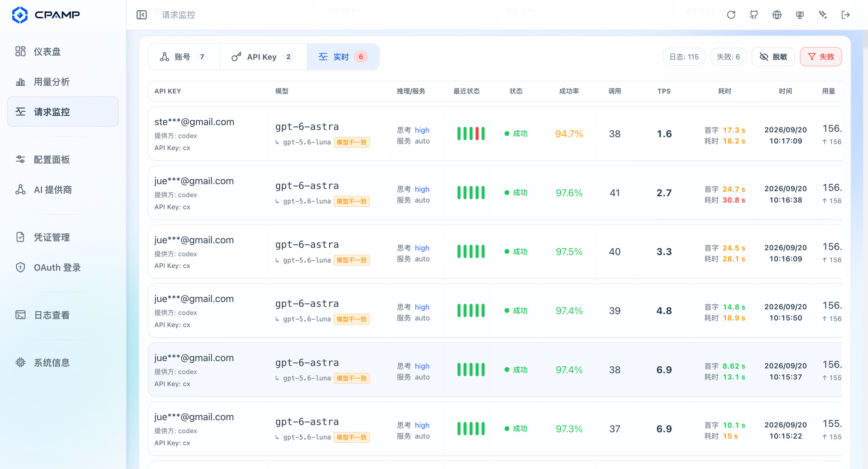Viewport: 868px width, 469px height.
Task: Click the 模型不一致 tag in the 10:16:38 row
Action: tap(352, 201)
